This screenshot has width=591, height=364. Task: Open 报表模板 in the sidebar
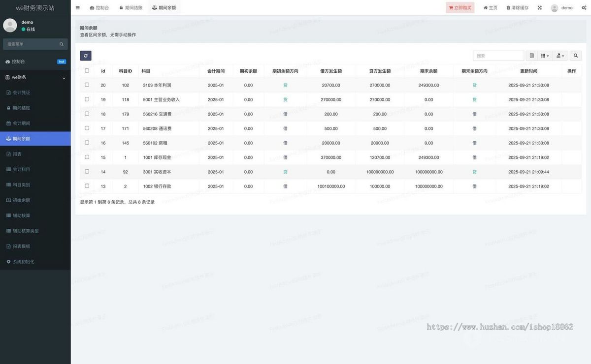[35, 246]
